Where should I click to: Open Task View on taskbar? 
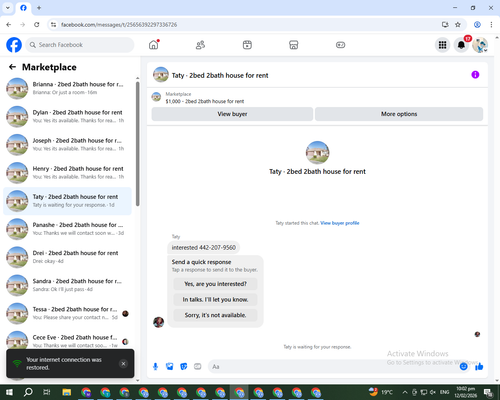pyautogui.click(x=47, y=392)
